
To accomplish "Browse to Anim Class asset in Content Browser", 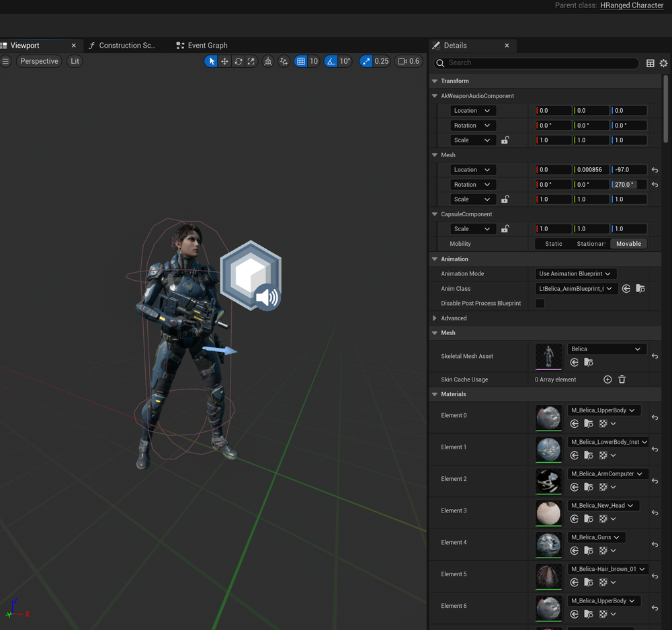I will click(640, 289).
